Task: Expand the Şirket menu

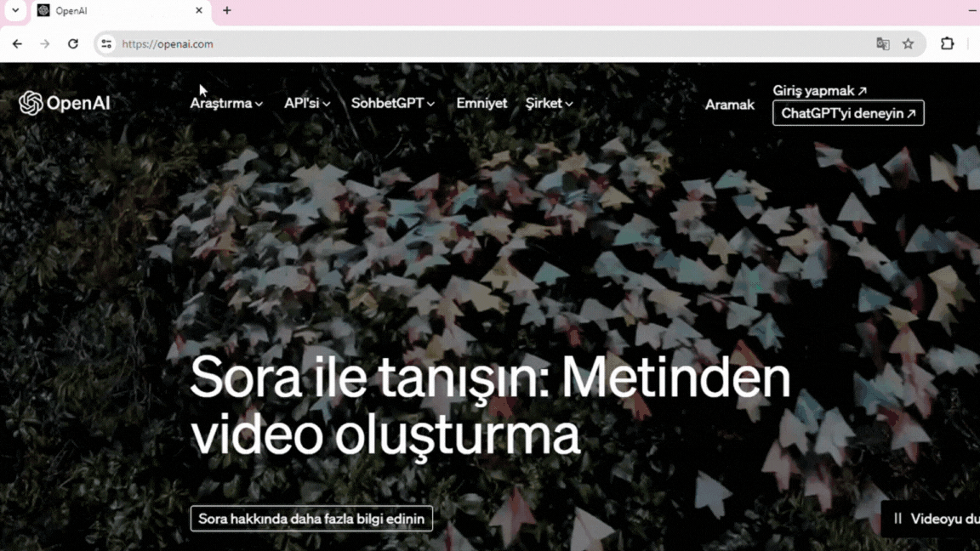Action: [549, 104]
